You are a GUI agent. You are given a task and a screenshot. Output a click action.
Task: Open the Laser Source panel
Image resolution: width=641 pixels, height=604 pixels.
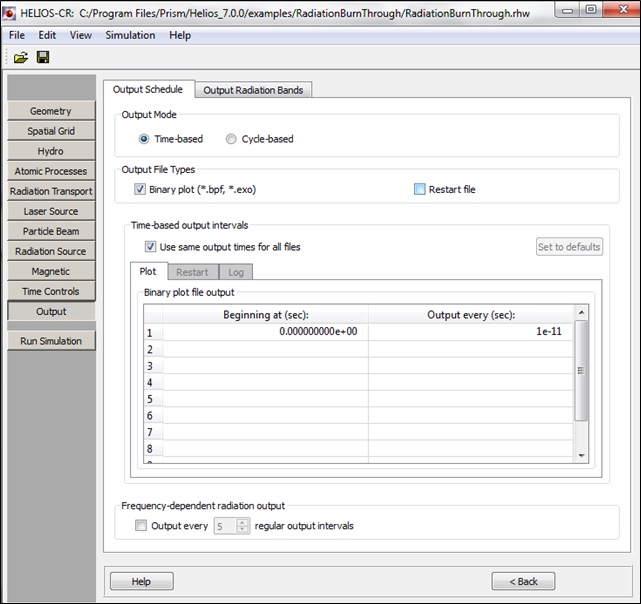coord(51,211)
